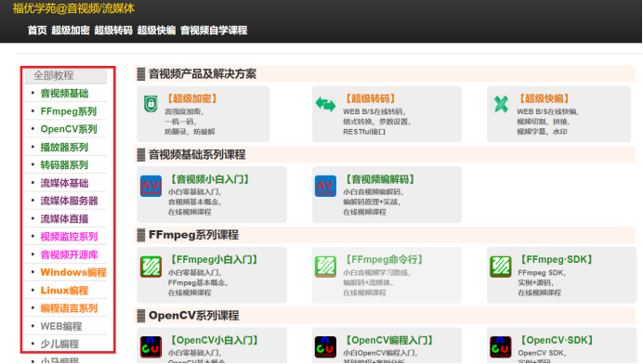Screen dimensions: 643x364
Task: Open 流媒体直播 in the sidebar
Action: [x=64, y=218]
